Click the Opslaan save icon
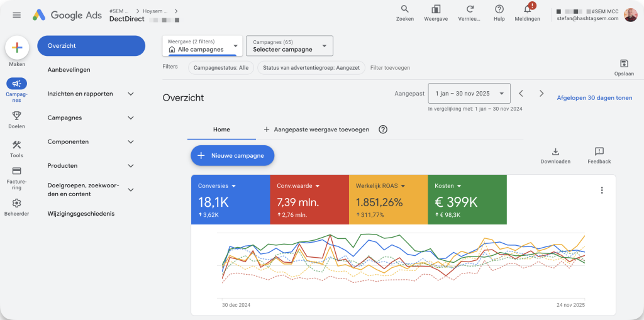 tap(623, 64)
